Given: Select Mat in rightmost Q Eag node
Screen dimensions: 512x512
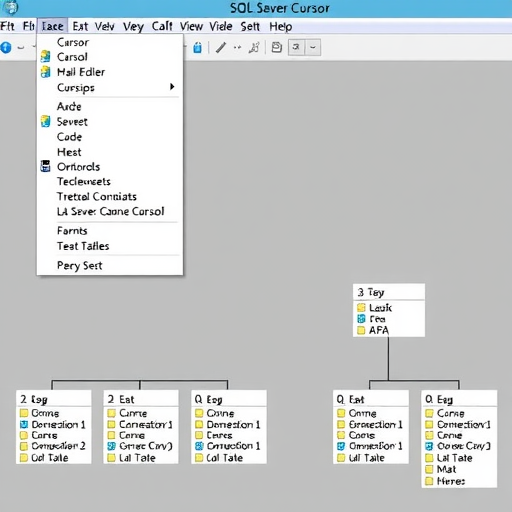Looking at the screenshot, I should [x=446, y=469].
